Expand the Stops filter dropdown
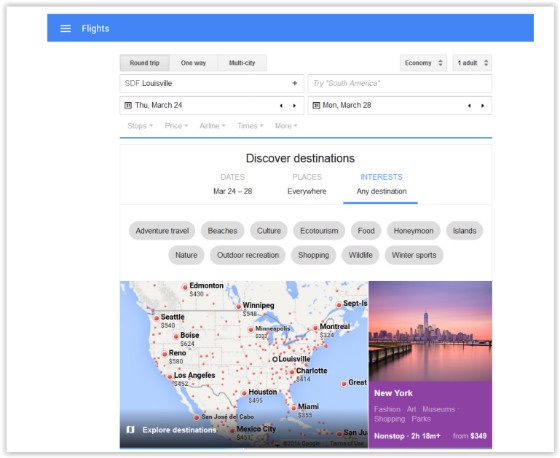This screenshot has width=560, height=458. (140, 126)
